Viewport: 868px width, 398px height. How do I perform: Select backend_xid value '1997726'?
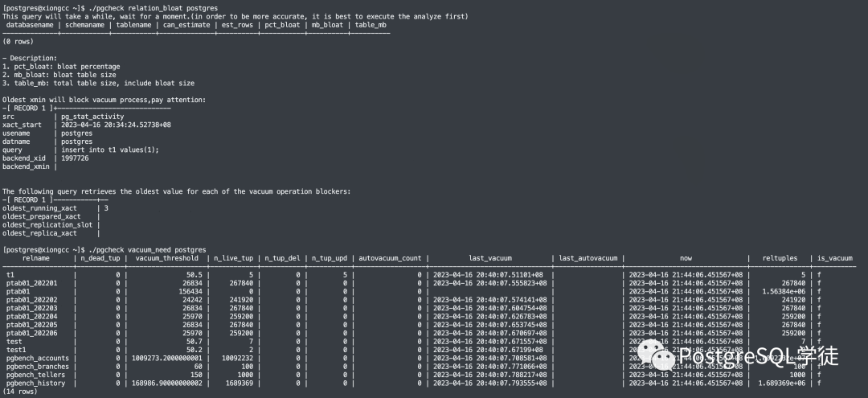click(75, 158)
